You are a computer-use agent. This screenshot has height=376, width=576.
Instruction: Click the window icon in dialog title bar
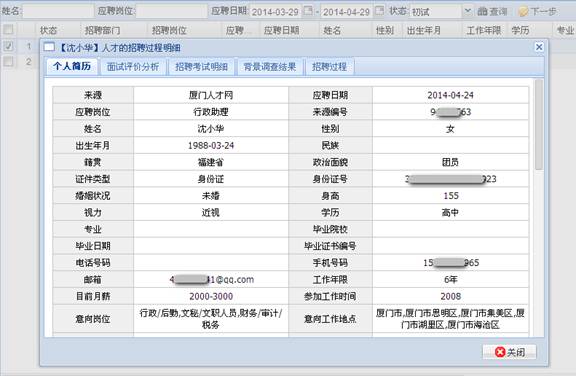49,47
